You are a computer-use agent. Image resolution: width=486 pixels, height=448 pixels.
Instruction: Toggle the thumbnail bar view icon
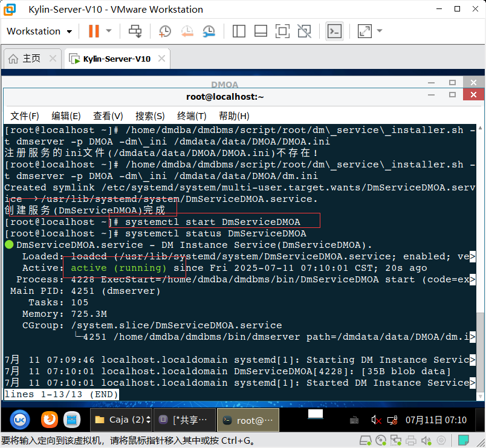pos(261,31)
